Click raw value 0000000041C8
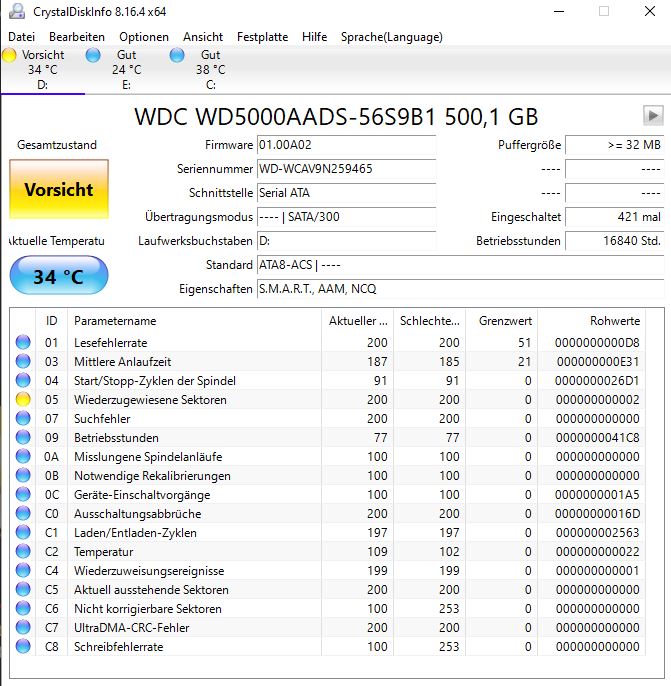The image size is (671, 686). 598,438
